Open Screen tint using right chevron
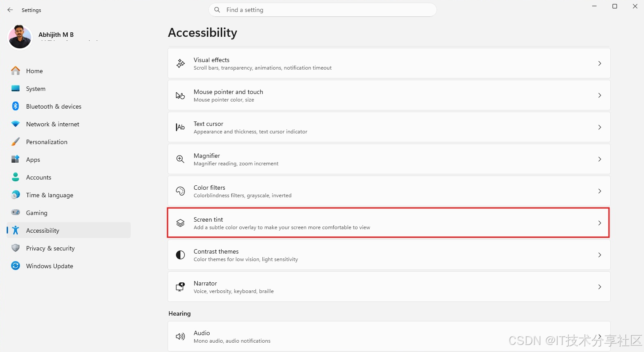This screenshot has height=352, width=644. click(x=600, y=223)
